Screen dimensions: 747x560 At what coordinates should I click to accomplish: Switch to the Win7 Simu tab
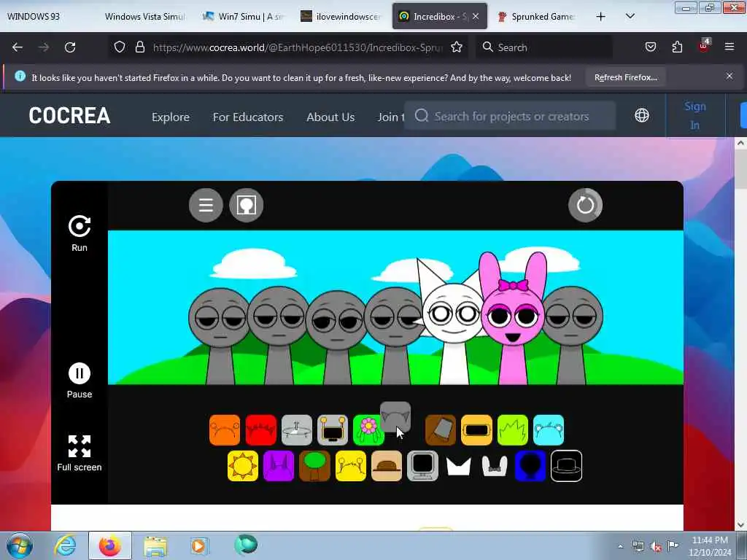point(243,16)
